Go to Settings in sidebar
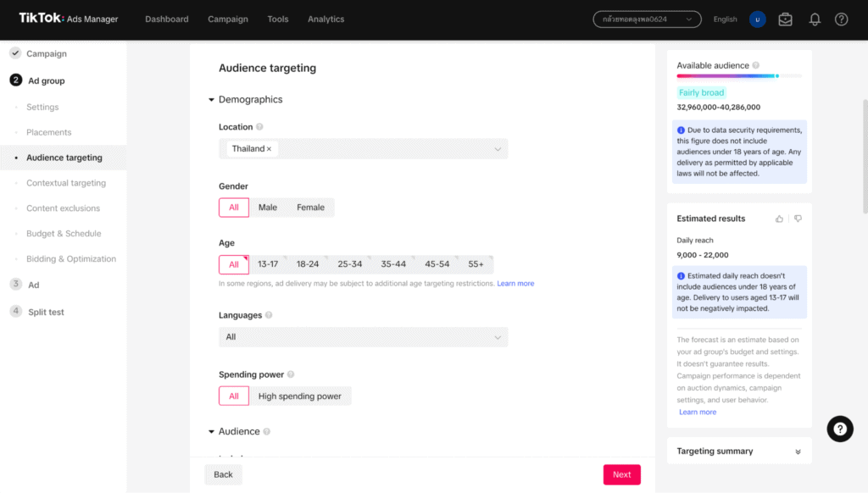This screenshot has height=493, width=868. point(42,108)
